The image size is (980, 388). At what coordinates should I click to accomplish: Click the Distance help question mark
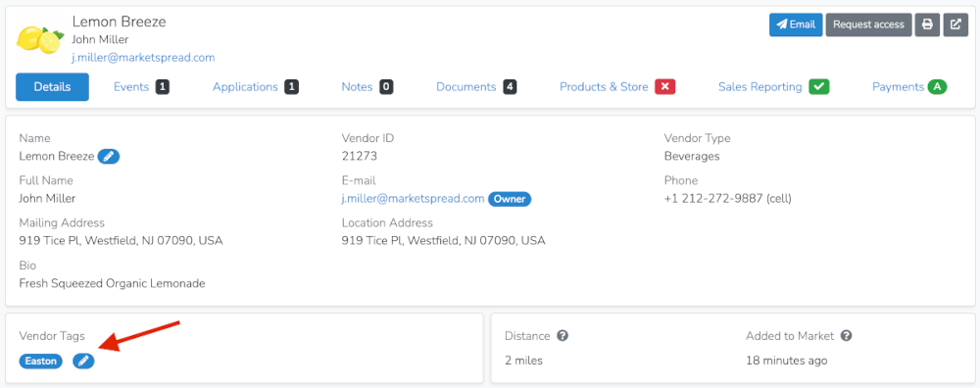[563, 336]
